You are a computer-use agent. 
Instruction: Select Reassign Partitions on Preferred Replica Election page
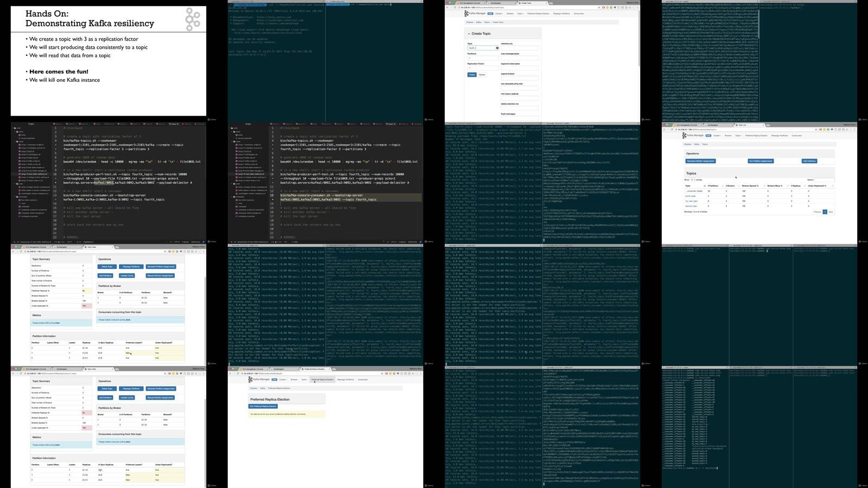coord(346,380)
